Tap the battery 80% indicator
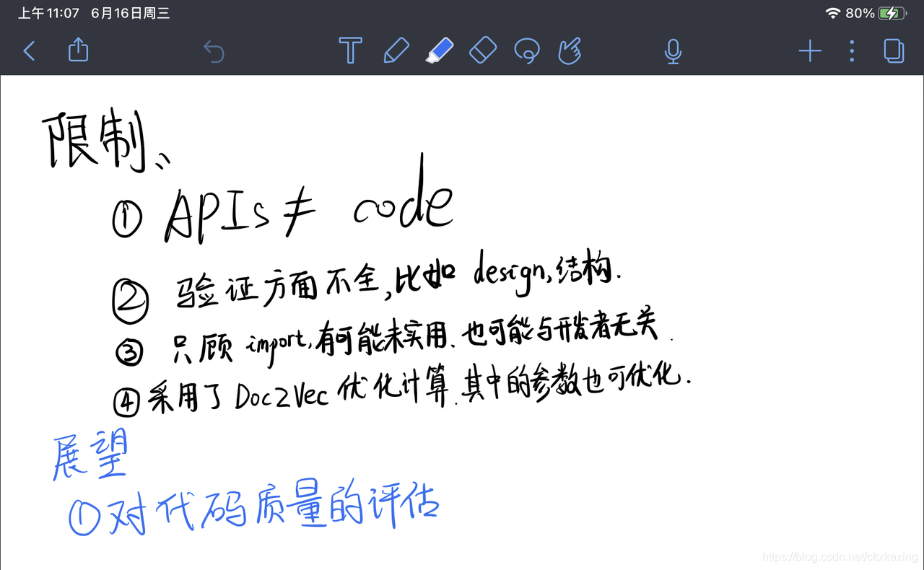The width and height of the screenshot is (924, 570). [874, 13]
